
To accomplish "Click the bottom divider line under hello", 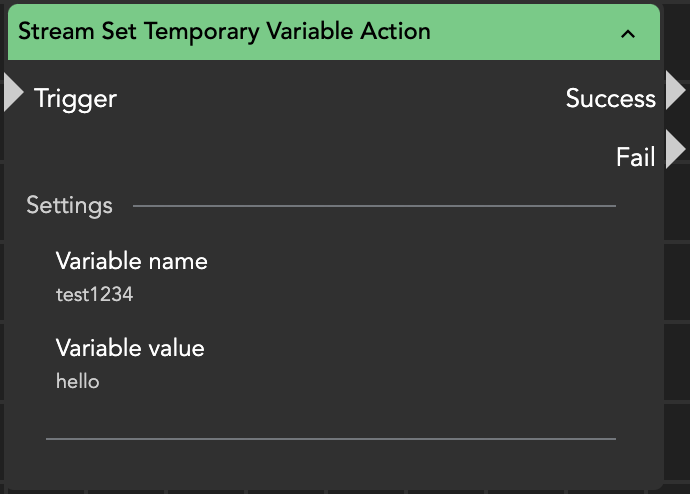I will click(330, 438).
